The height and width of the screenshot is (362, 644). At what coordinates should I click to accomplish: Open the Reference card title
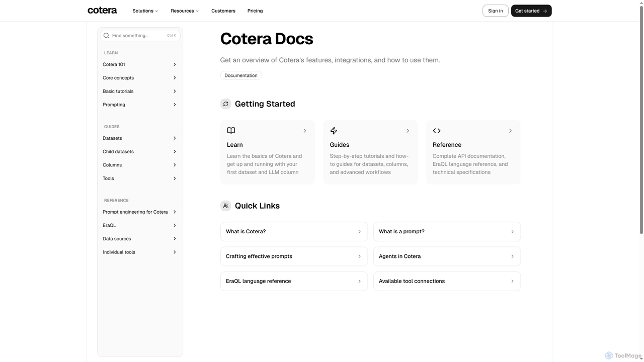[447, 145]
